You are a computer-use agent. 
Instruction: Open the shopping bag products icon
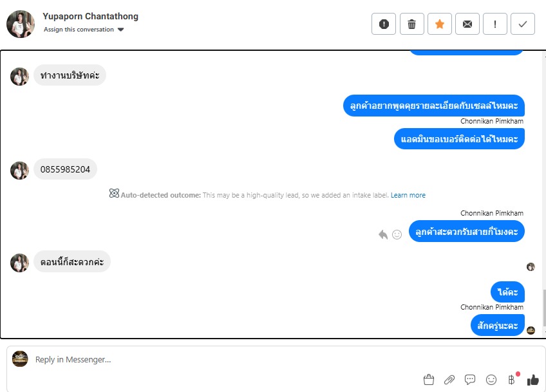click(x=429, y=380)
